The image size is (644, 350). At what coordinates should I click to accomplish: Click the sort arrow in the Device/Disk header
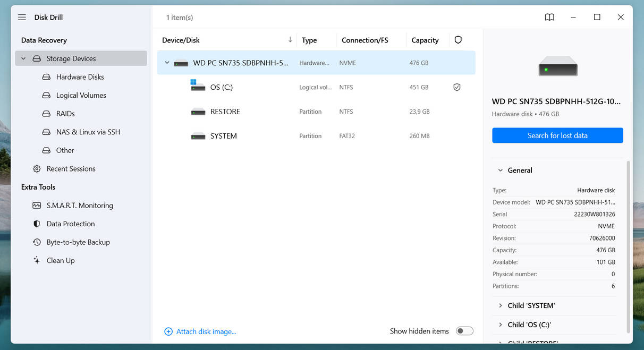click(290, 40)
